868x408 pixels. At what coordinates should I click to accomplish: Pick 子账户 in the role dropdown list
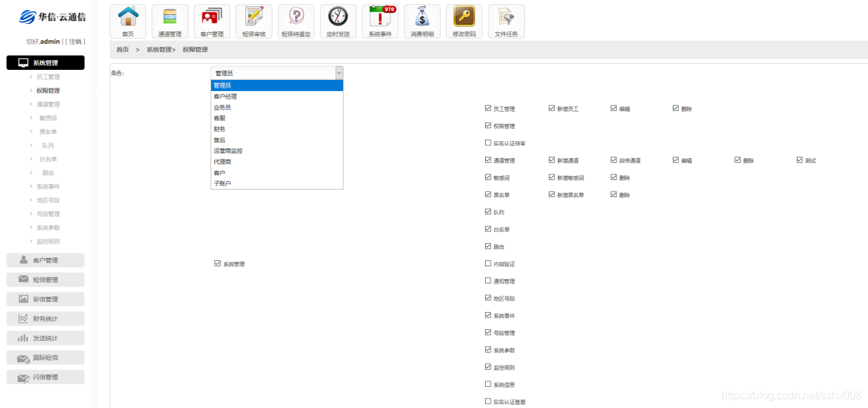[x=277, y=183]
